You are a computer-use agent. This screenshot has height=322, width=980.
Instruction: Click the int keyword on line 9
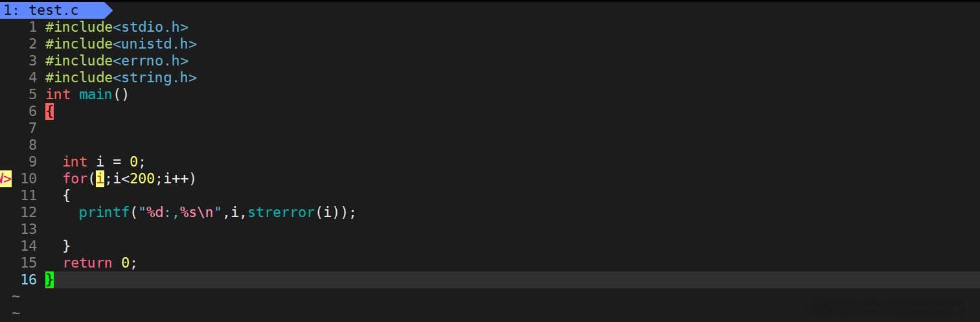point(75,161)
